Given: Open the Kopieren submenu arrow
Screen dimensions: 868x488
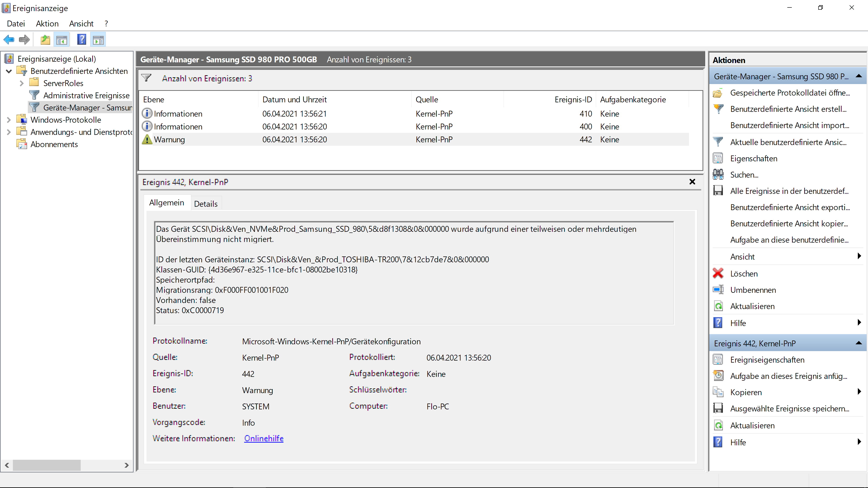Looking at the screenshot, I should [x=859, y=392].
